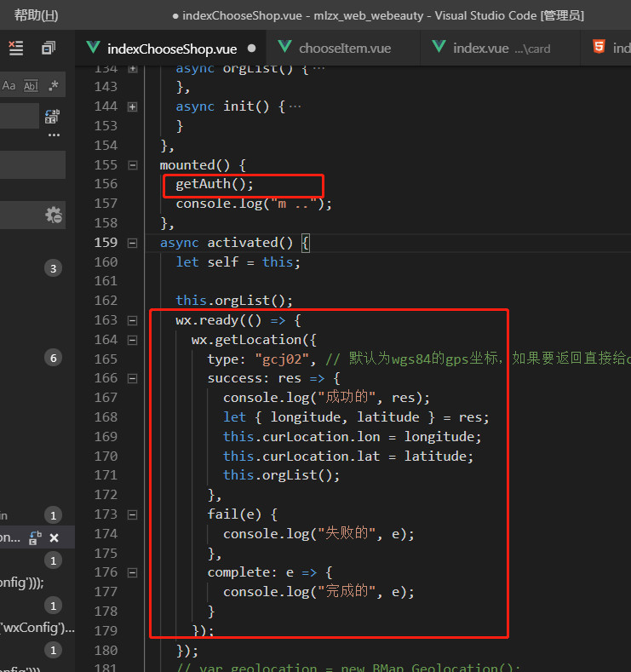Click line number 159 in gutter

(x=106, y=243)
